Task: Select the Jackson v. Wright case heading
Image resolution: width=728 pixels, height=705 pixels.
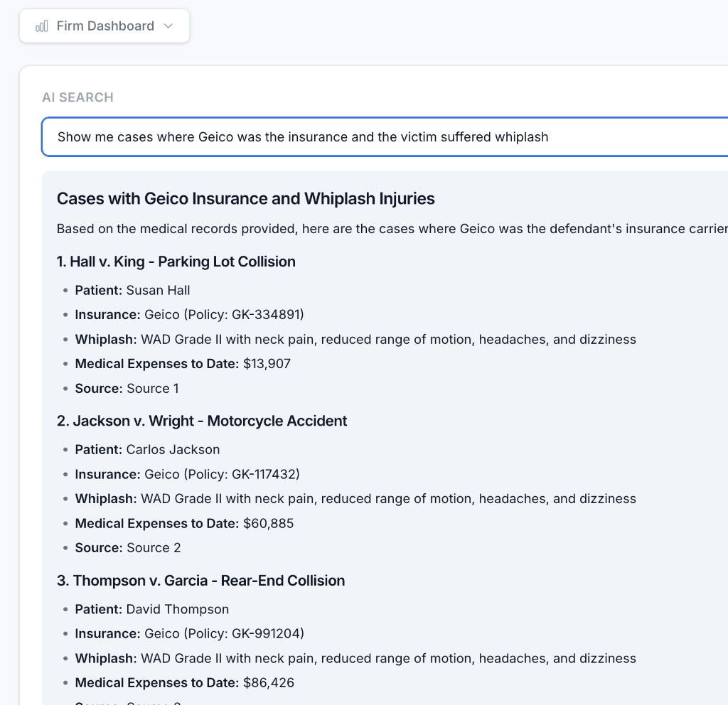Action: click(x=201, y=421)
